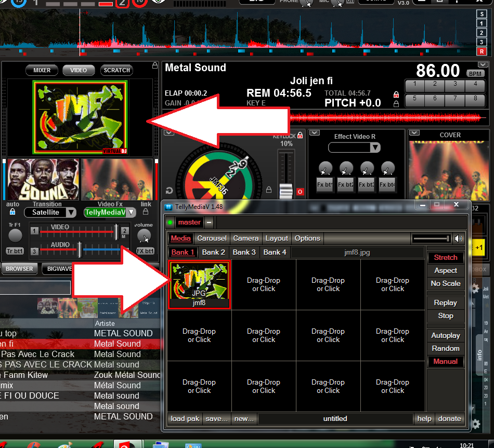
Task: Click the load pak button
Action: point(185,419)
